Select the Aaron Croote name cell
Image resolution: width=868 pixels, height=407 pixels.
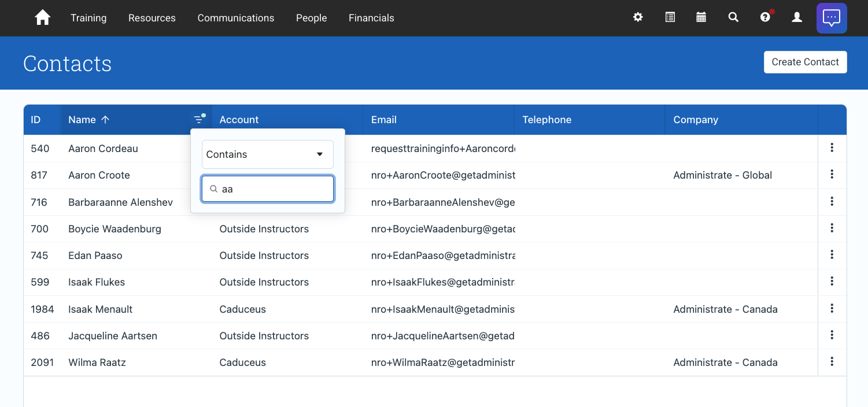pos(99,175)
